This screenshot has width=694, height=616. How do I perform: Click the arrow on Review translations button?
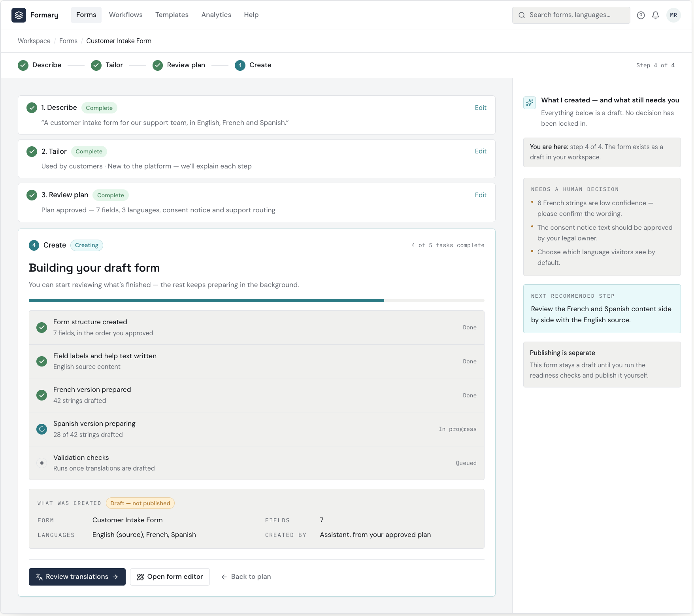click(115, 577)
